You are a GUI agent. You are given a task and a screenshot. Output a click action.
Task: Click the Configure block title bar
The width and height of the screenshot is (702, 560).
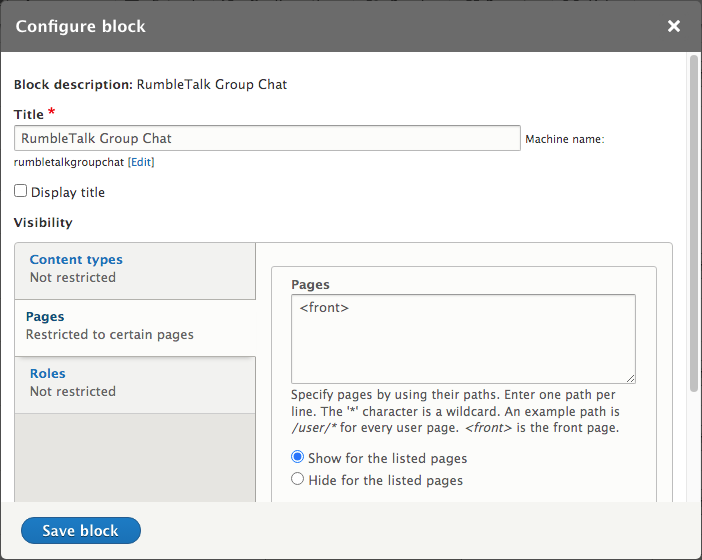pos(300,26)
